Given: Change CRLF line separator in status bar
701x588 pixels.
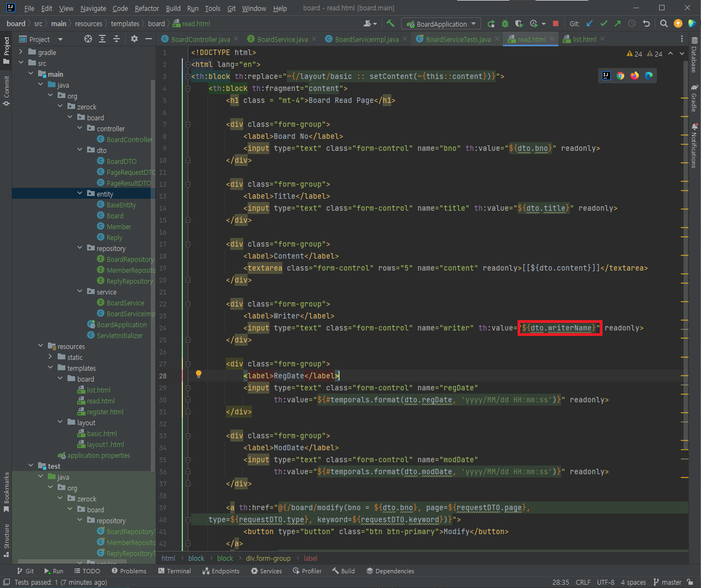Looking at the screenshot, I should click(583, 582).
